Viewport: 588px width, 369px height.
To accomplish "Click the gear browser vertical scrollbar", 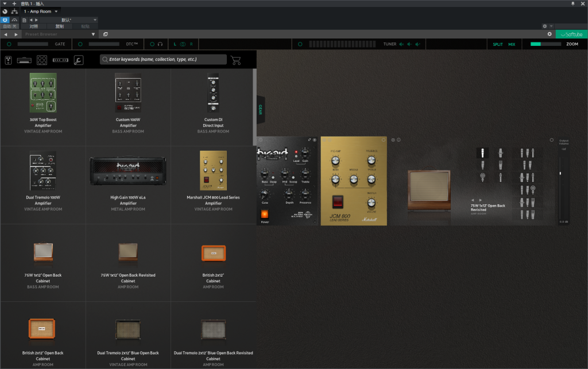I will click(255, 107).
